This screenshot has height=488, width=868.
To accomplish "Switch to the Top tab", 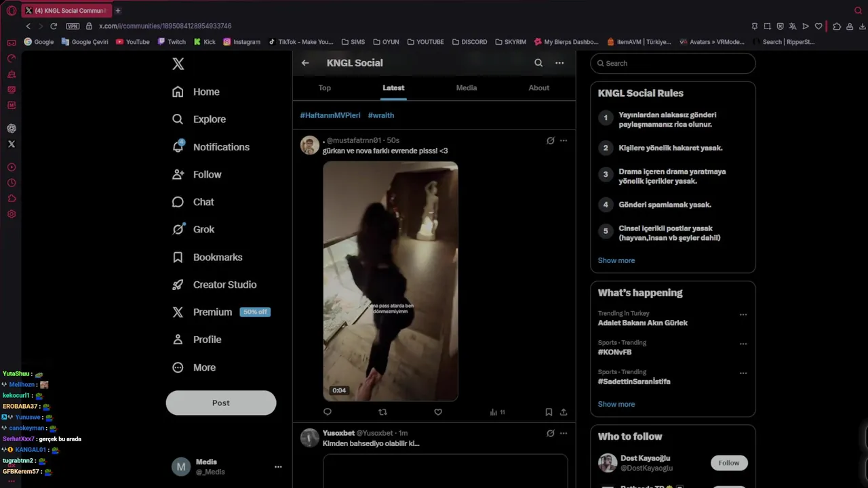I will (x=325, y=88).
